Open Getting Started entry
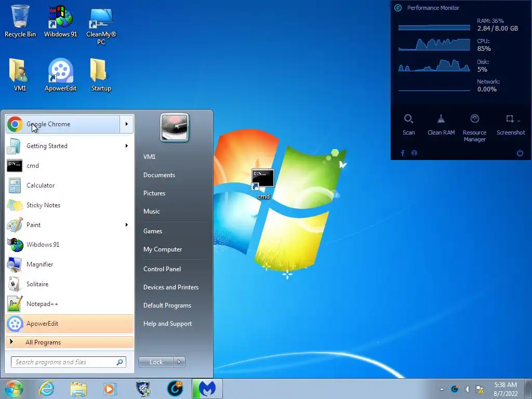Screen dimensions: 532x399 point(64,146)
